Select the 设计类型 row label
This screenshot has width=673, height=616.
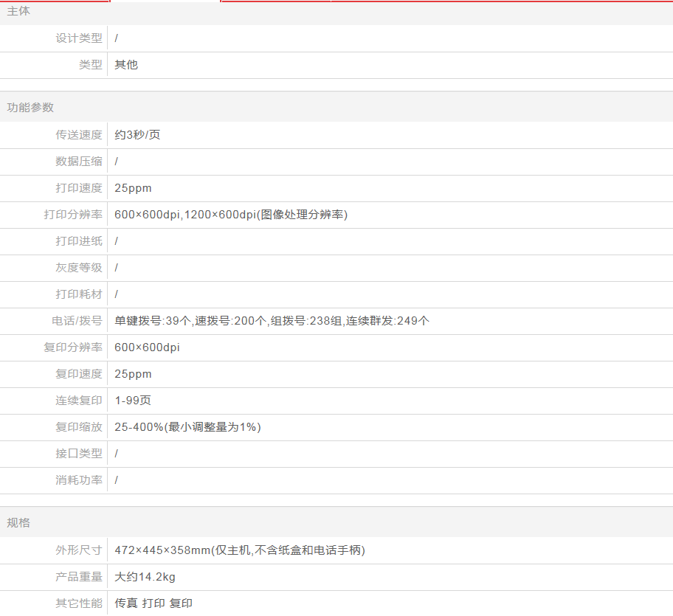pyautogui.click(x=79, y=38)
